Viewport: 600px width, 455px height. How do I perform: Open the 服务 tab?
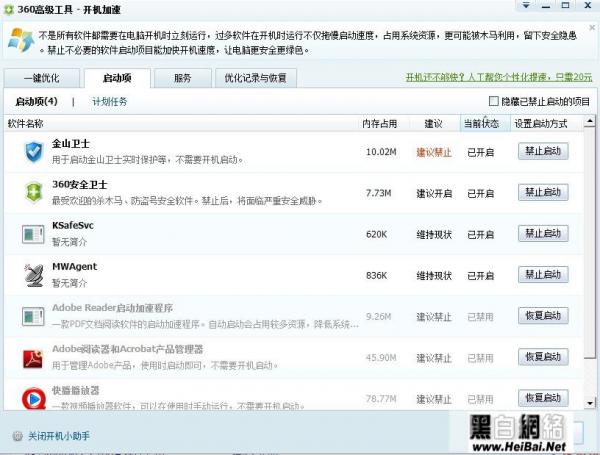pos(182,77)
